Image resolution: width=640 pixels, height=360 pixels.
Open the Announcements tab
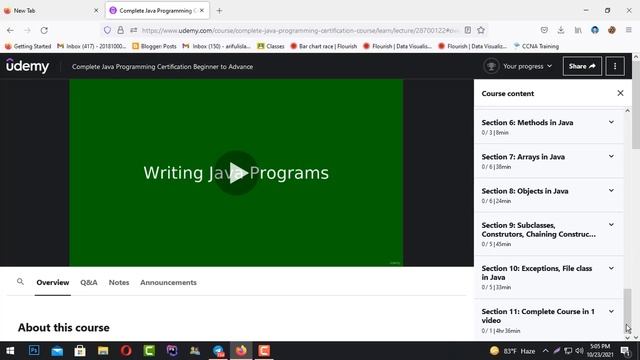168,282
